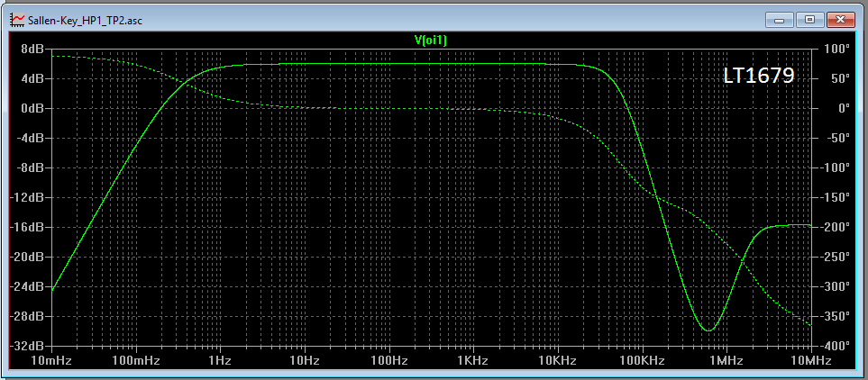
Task: Click the LT1679 annotation text
Action: (758, 76)
